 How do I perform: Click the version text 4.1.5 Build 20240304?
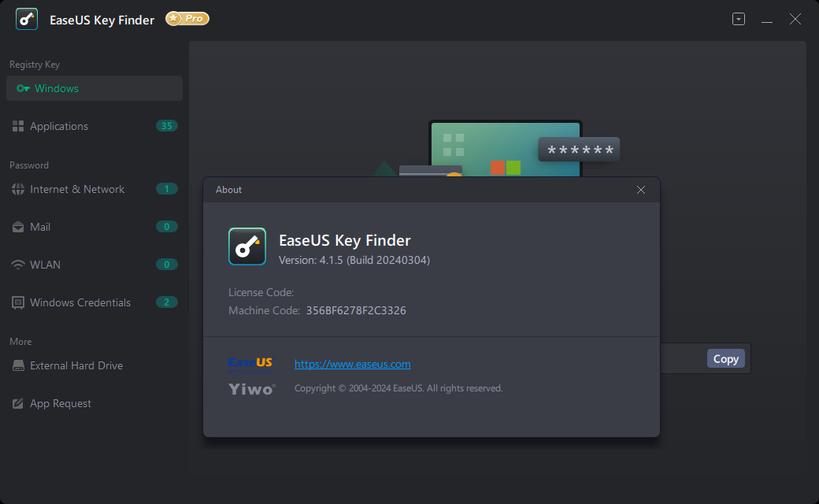click(354, 260)
